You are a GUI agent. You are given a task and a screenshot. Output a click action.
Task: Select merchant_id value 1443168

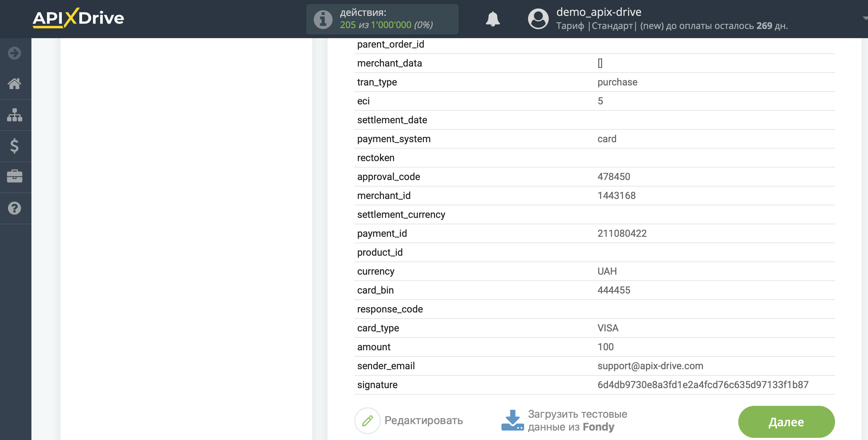(x=616, y=195)
